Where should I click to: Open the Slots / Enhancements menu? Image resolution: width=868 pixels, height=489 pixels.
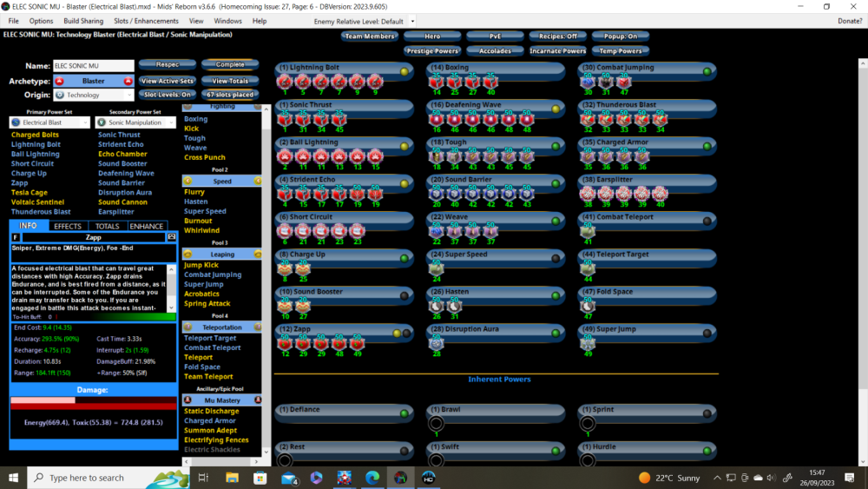145,21
